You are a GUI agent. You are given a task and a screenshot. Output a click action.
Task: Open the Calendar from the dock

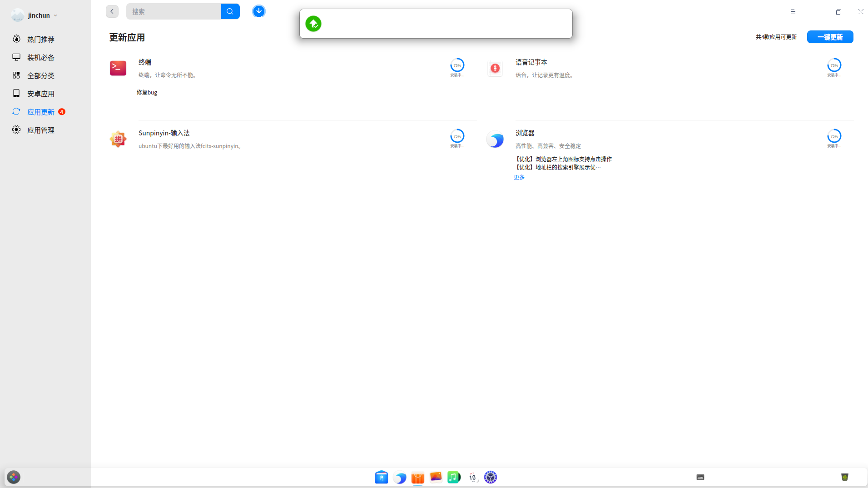pos(472,477)
